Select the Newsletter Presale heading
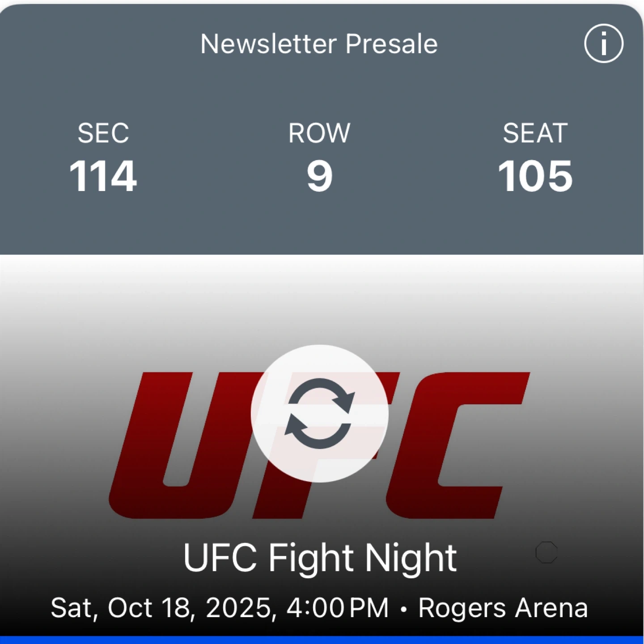 point(319,44)
